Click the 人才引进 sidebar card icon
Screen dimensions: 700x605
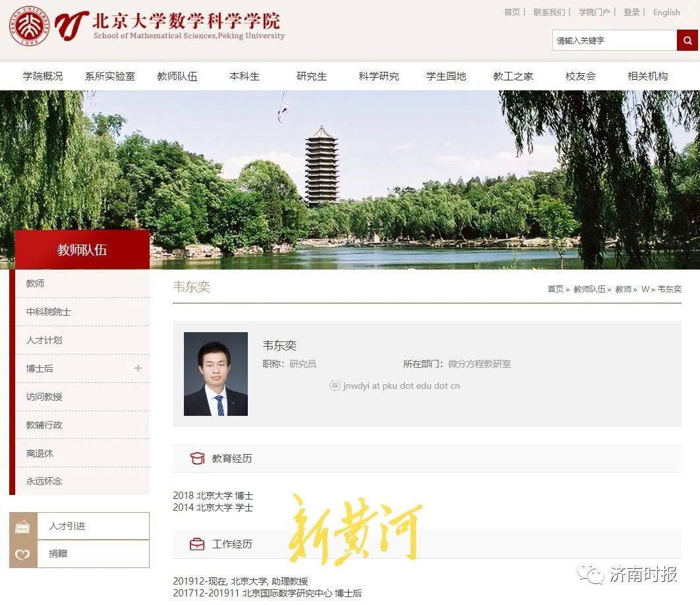(23, 527)
